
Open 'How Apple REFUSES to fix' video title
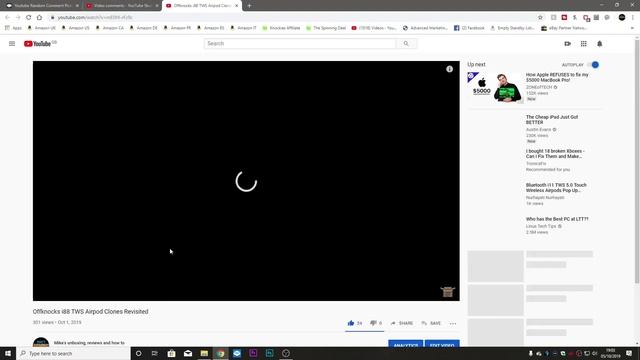point(557,78)
